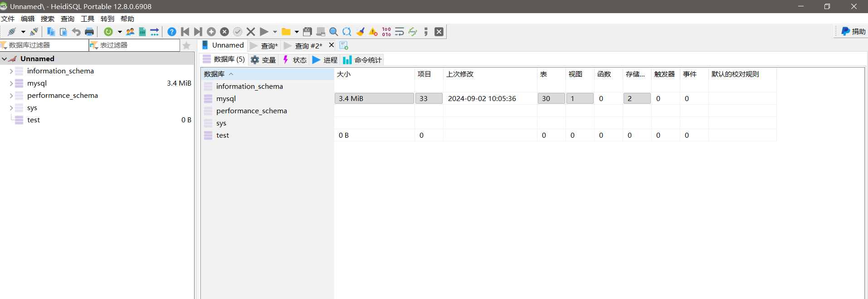Screen dimensions: 868x299
Task: Click the 捐助 PayPal donate button
Action: coord(853,31)
